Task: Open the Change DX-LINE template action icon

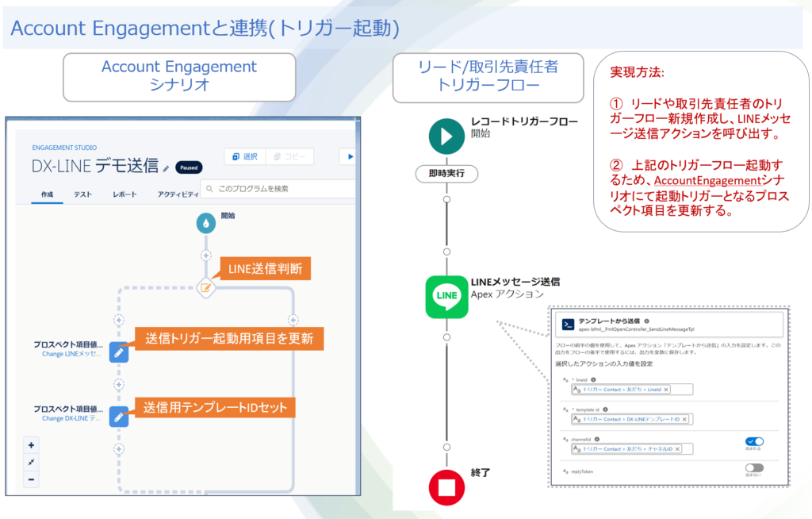Action: coord(118,415)
